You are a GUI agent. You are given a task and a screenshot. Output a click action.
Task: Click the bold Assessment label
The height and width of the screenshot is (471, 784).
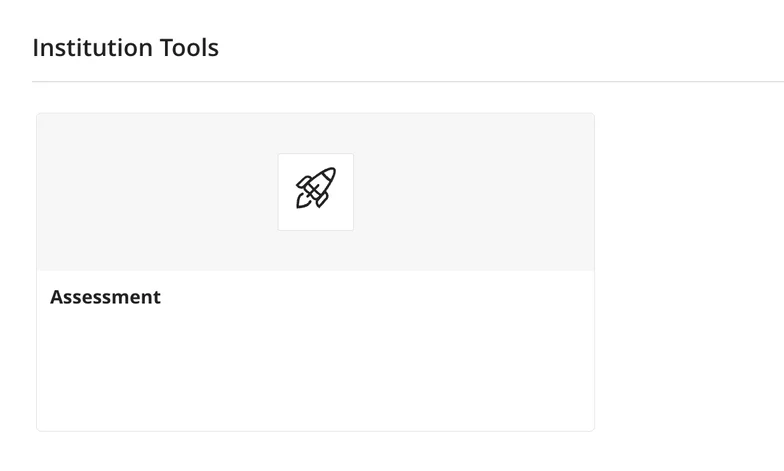105,297
